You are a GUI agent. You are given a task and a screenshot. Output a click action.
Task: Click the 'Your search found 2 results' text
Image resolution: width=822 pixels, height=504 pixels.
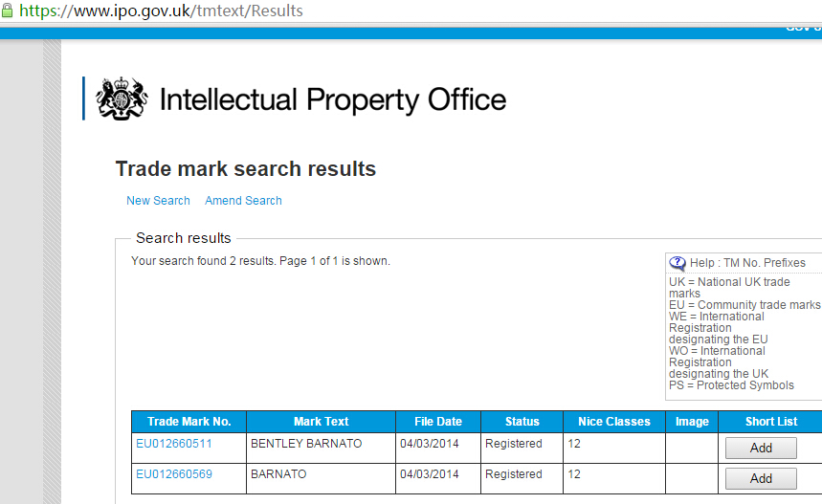260,261
